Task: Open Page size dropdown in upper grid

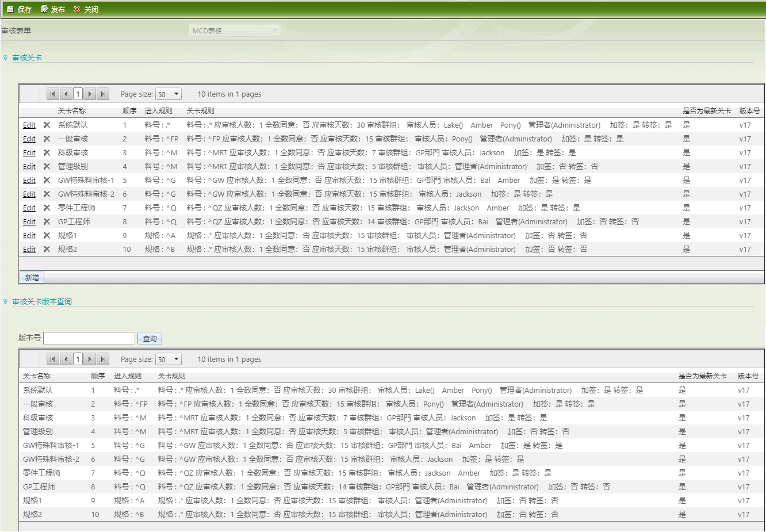Action: [168, 94]
